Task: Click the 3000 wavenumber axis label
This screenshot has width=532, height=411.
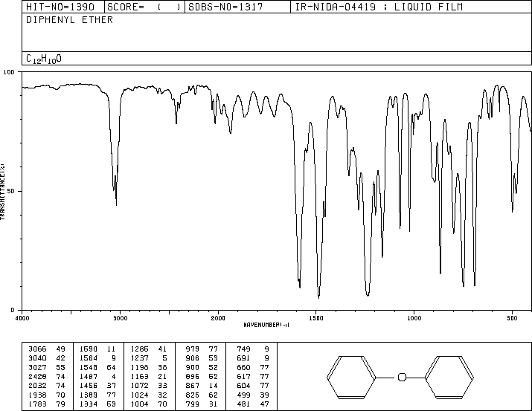Action: 120,318
